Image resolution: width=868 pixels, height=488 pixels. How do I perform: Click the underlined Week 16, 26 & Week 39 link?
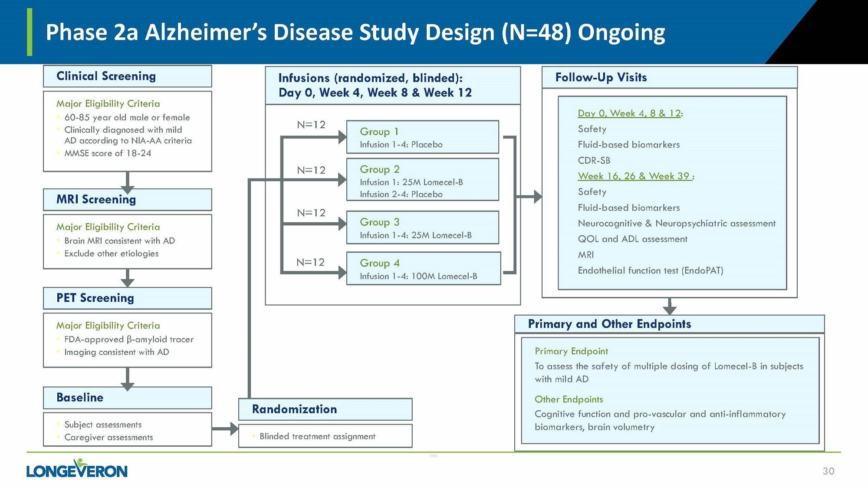634,176
